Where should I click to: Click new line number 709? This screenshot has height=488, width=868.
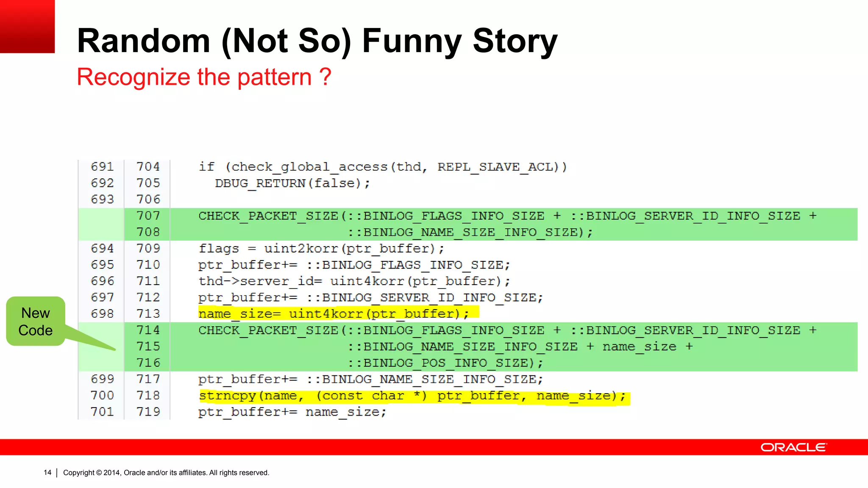pyautogui.click(x=148, y=249)
